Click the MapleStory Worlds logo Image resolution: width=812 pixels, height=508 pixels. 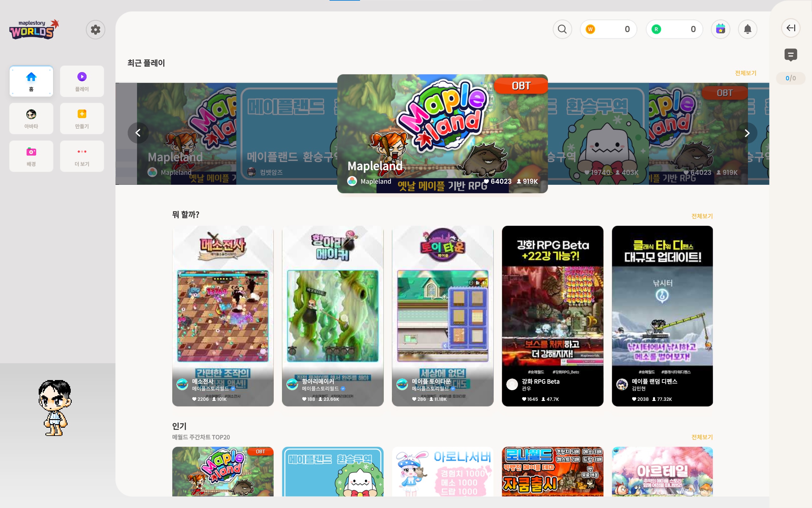(x=34, y=30)
